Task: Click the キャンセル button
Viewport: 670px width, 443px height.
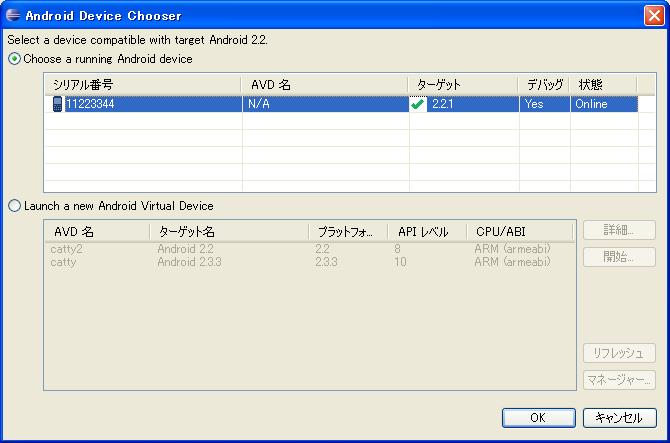Action: click(x=620, y=417)
